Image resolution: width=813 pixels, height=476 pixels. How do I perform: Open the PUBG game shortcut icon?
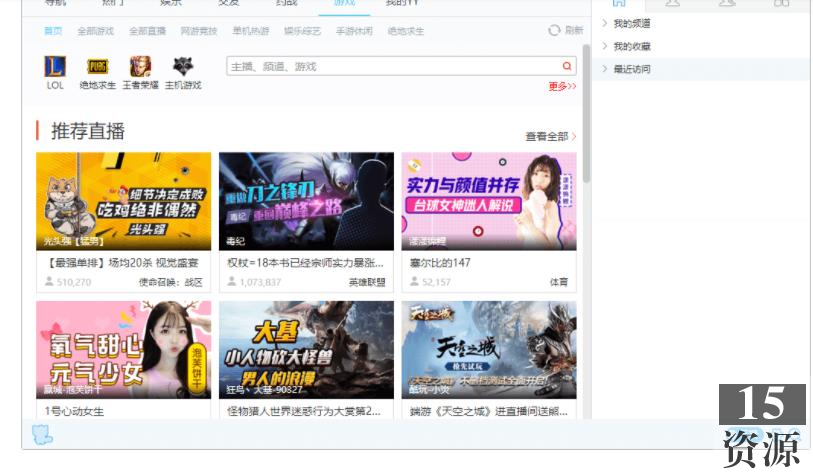(97, 66)
